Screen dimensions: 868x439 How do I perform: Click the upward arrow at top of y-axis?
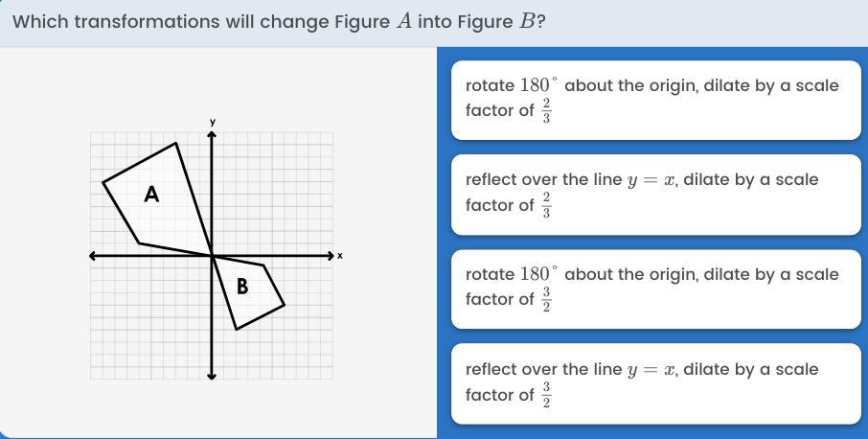(x=212, y=135)
